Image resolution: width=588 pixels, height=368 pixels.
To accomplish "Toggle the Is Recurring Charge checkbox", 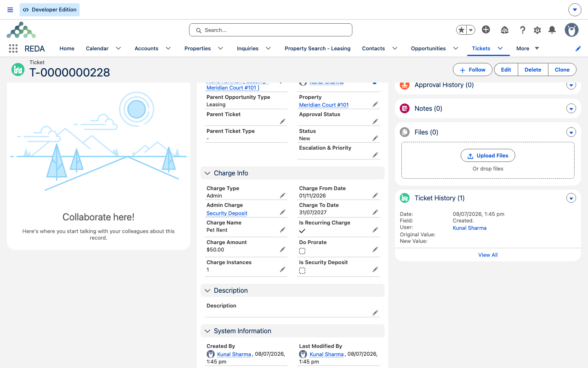I will [302, 231].
